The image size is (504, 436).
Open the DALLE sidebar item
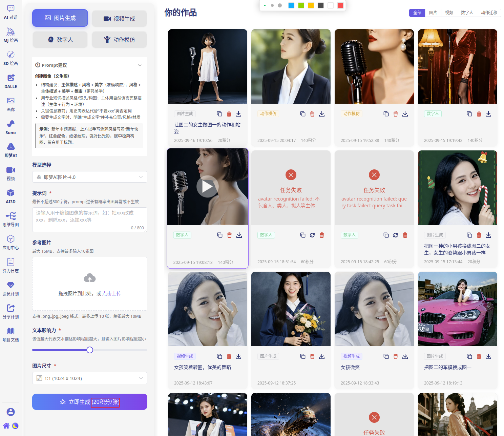click(11, 81)
